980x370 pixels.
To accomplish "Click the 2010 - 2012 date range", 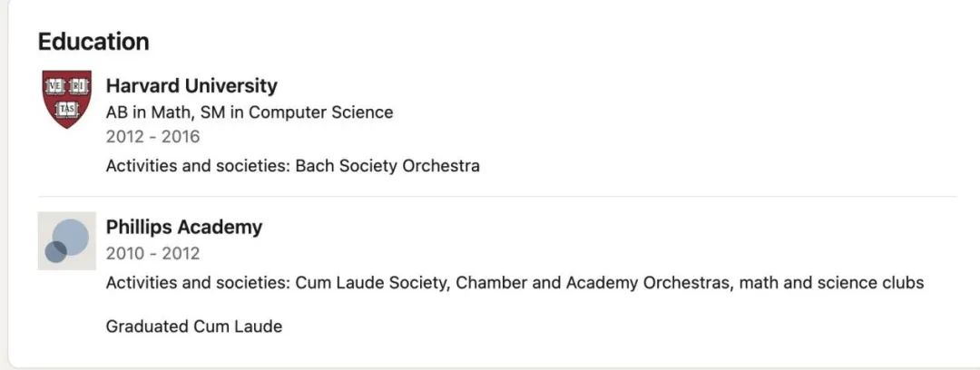I will pos(153,253).
